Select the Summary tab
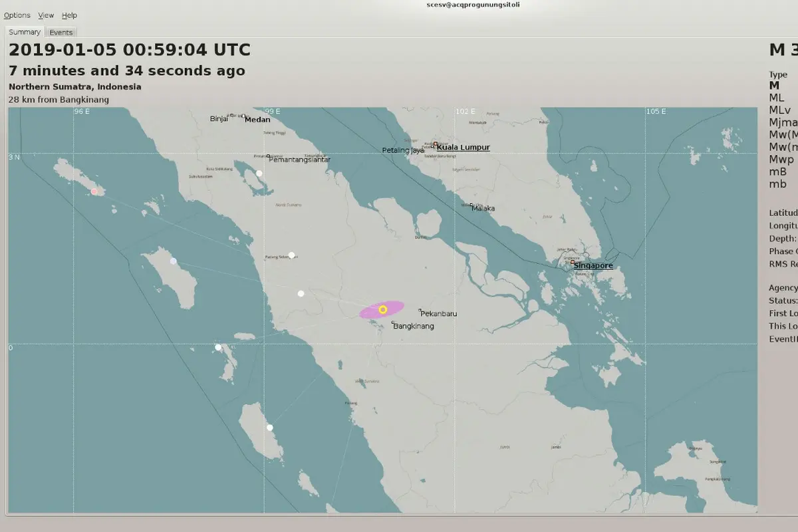Image resolution: width=798 pixels, height=532 pixels. (25, 32)
